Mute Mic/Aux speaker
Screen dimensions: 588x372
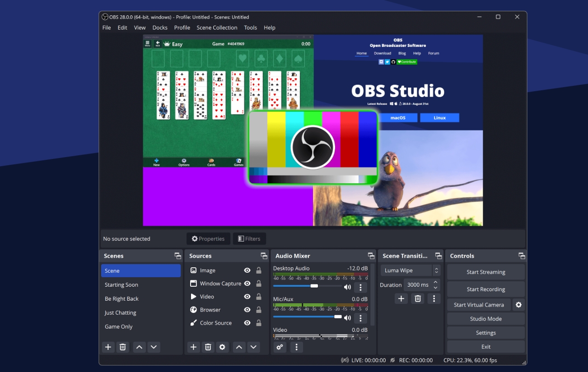347,318
